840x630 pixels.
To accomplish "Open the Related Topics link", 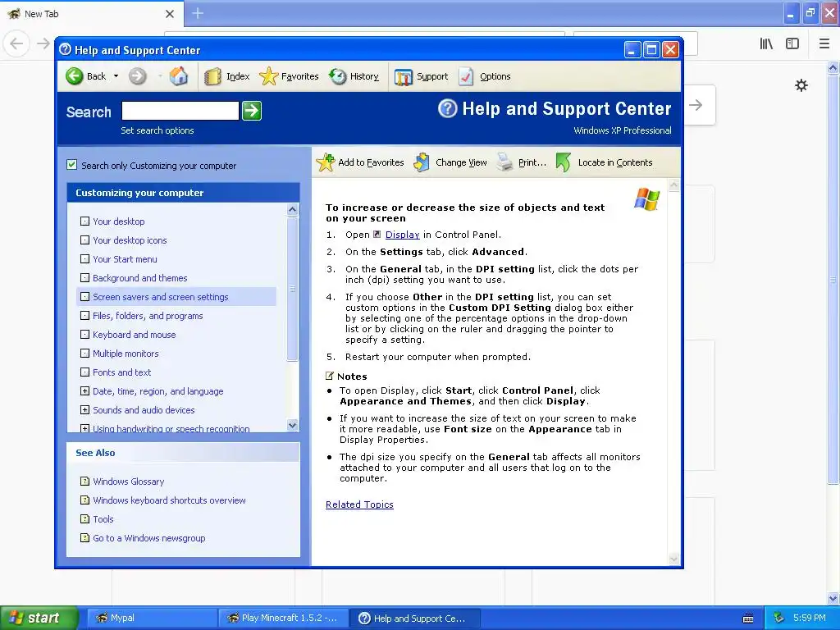I will pos(359,504).
